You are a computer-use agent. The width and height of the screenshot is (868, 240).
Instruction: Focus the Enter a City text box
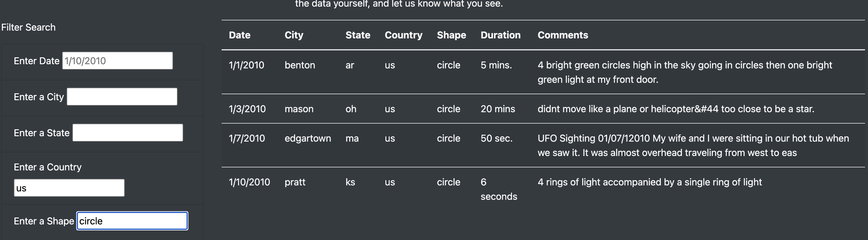(x=122, y=97)
